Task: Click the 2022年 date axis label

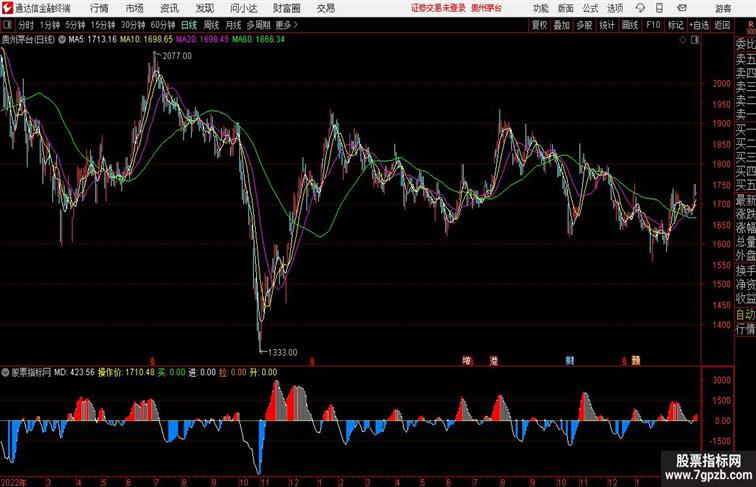Action: click(14, 482)
